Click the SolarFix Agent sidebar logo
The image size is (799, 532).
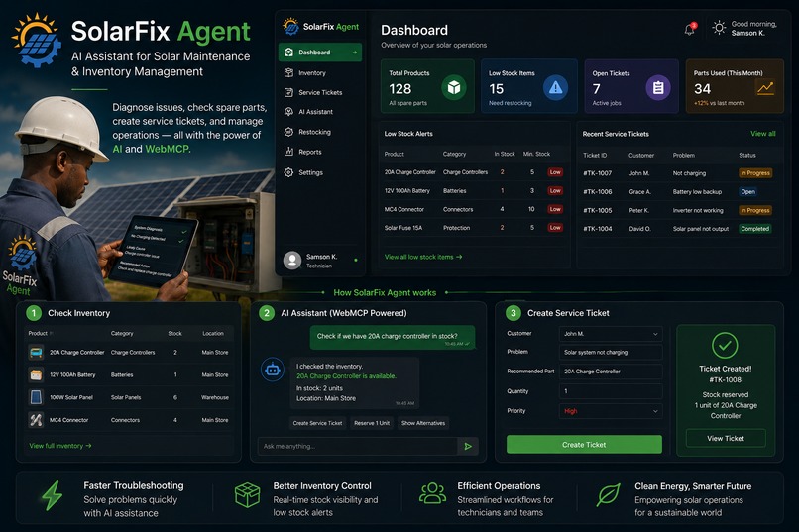point(321,27)
